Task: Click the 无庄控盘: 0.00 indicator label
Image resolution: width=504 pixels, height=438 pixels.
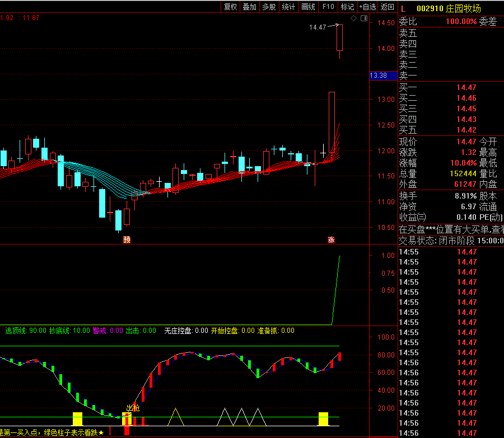Action: pyautogui.click(x=186, y=331)
